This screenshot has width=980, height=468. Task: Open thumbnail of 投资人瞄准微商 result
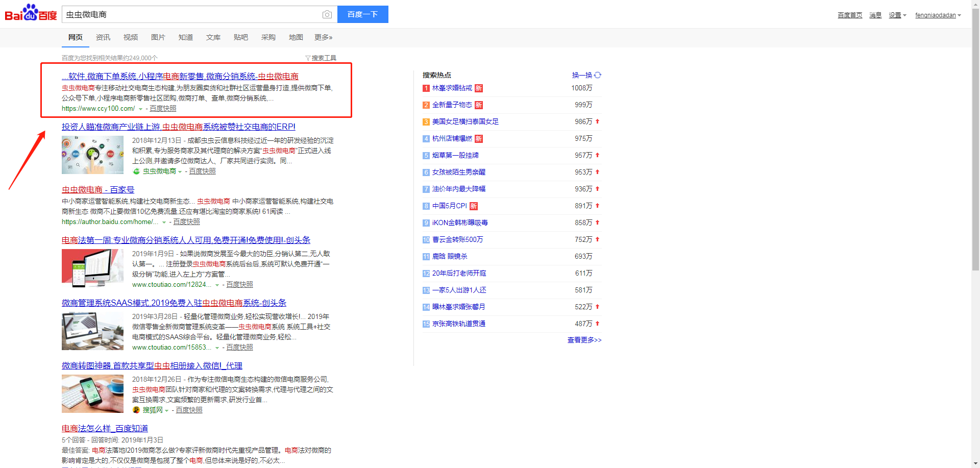92,155
